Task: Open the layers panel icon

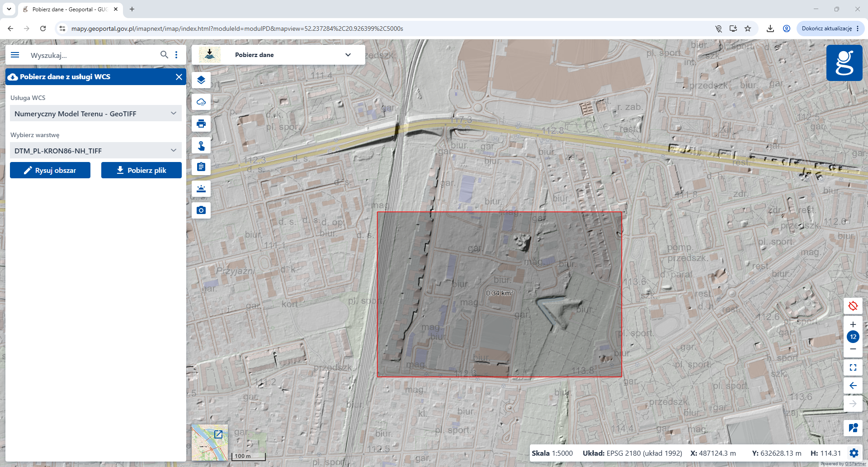Action: (201, 80)
